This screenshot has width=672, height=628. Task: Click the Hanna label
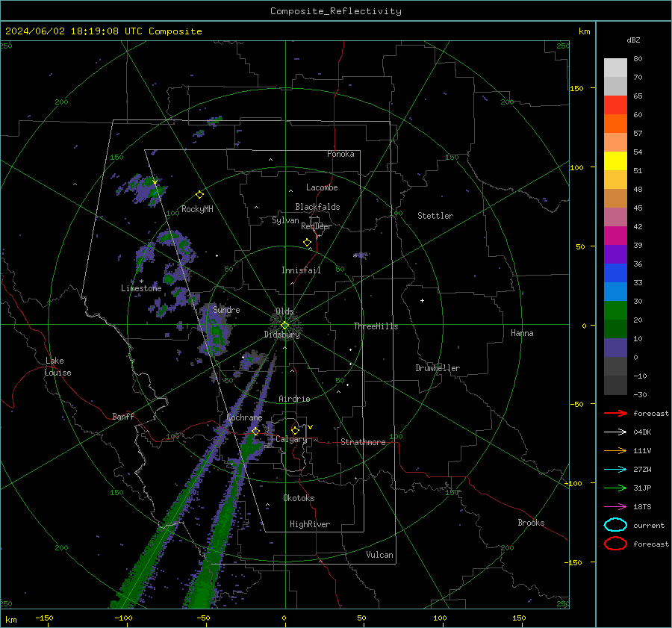pyautogui.click(x=522, y=333)
